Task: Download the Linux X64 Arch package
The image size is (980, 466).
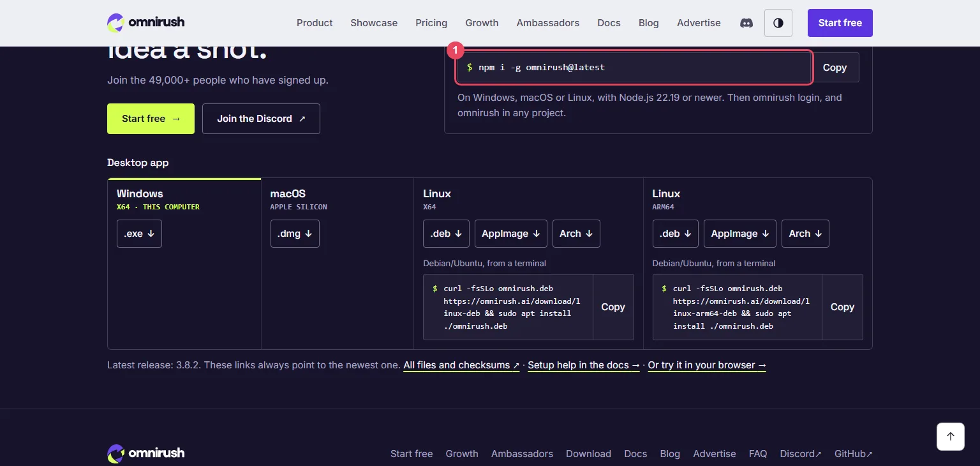Action: tap(576, 234)
